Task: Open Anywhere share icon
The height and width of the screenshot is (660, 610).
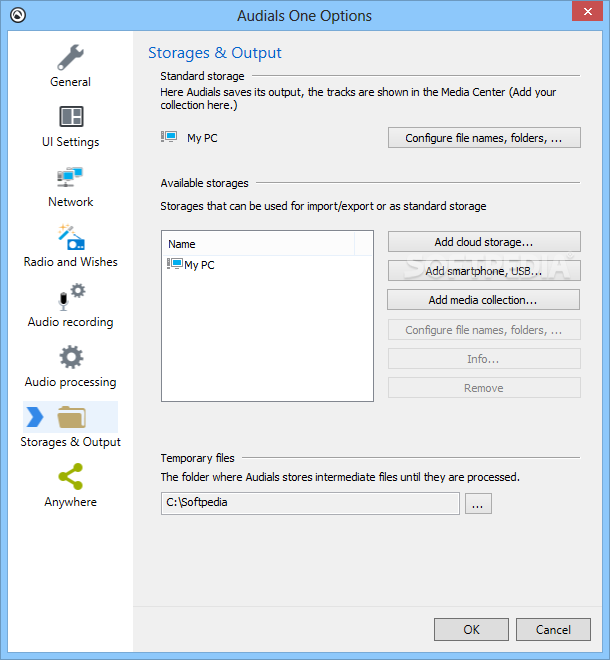Action: coord(71,477)
